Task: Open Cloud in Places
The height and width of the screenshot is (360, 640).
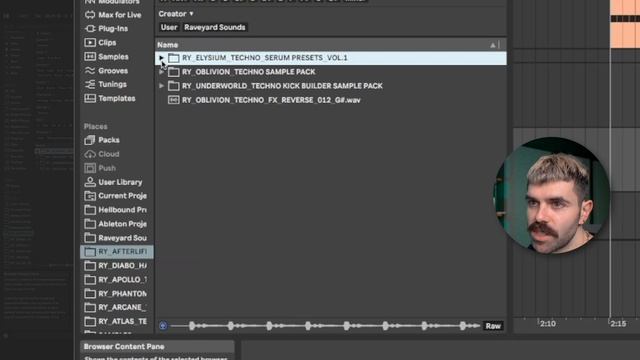Action: (102, 154)
